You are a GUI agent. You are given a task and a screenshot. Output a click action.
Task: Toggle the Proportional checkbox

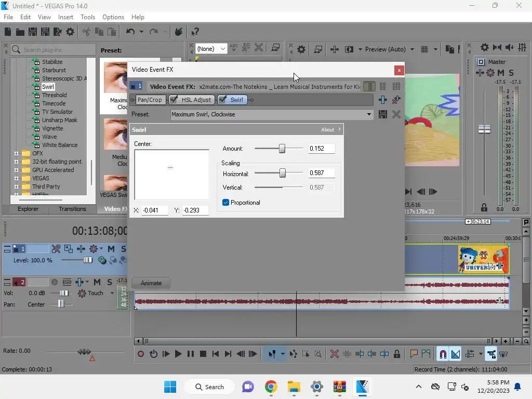225,203
